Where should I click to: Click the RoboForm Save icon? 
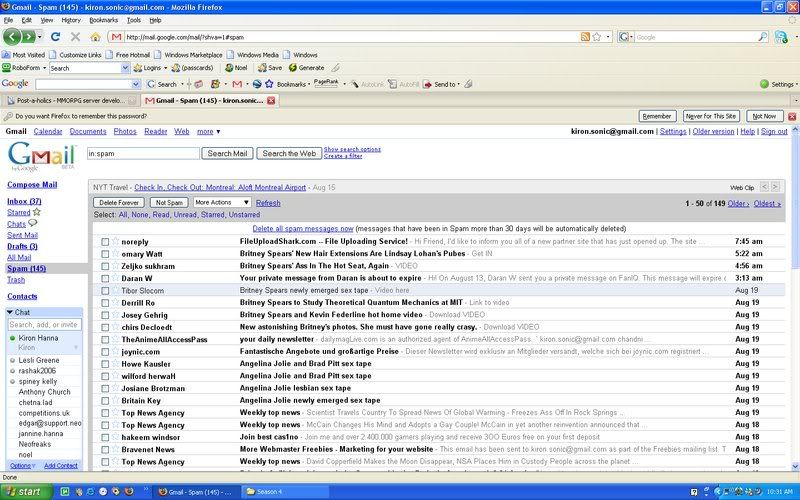coord(261,68)
